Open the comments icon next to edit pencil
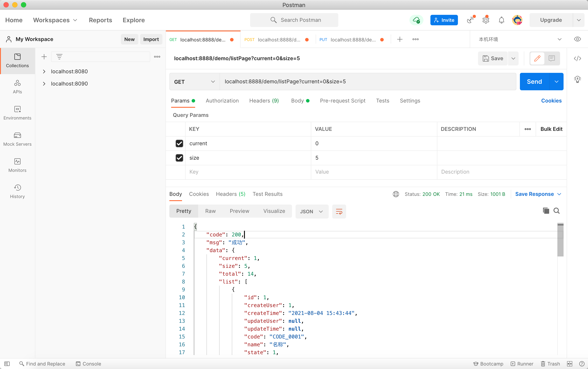Image resolution: width=588 pixels, height=369 pixels. [x=552, y=58]
